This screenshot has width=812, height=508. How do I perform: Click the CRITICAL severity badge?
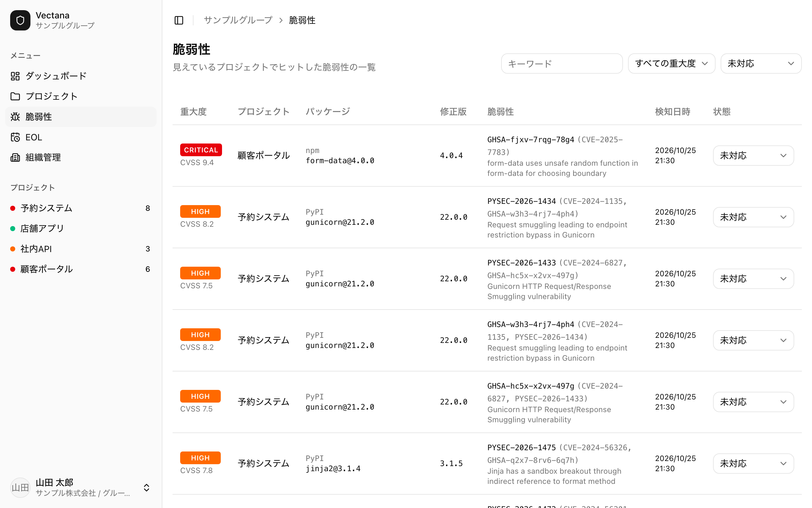201,150
